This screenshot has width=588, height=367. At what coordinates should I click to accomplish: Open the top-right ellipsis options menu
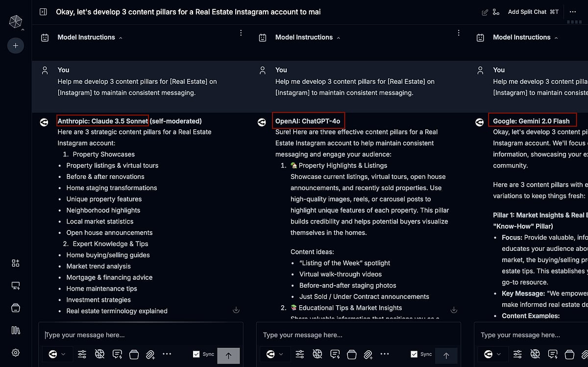pos(573,12)
